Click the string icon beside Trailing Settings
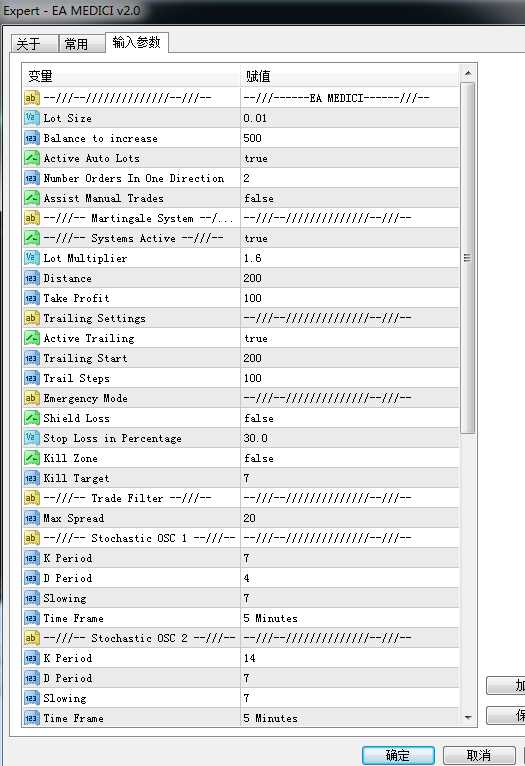Viewport: 525px width, 766px height. pos(31,319)
